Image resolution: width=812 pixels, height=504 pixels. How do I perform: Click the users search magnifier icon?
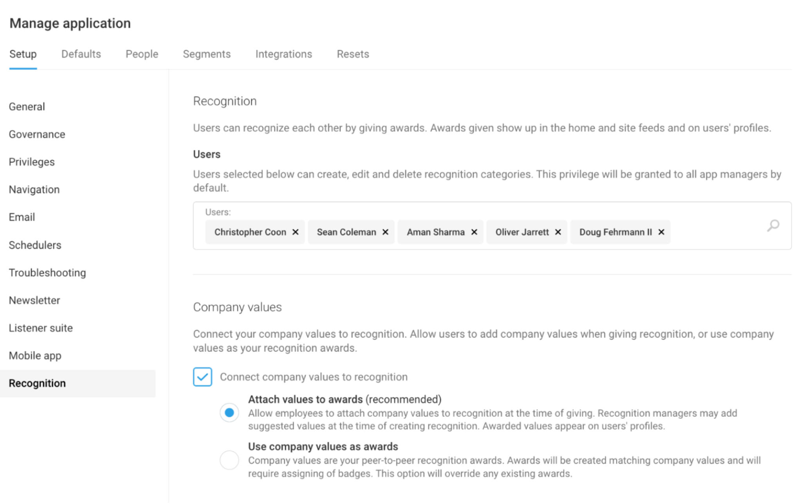(773, 226)
